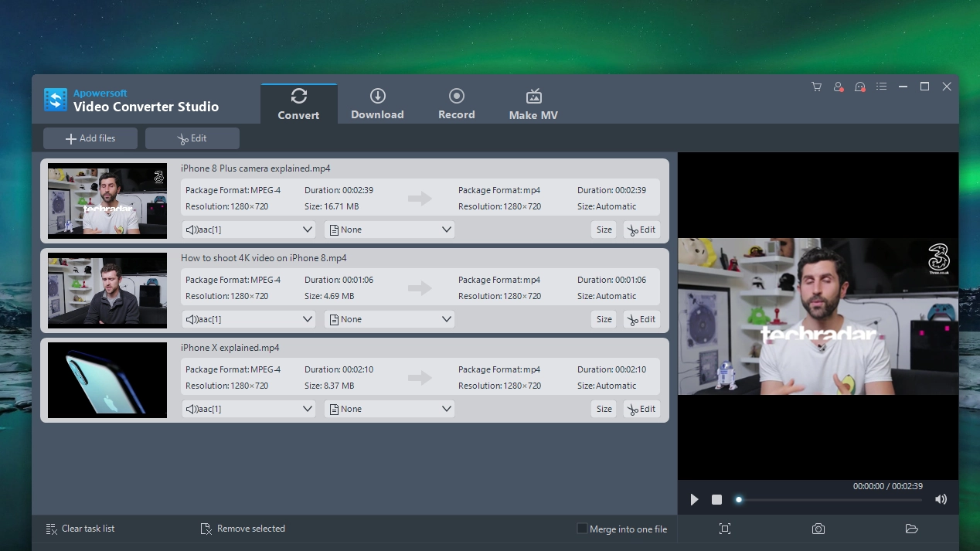Open the user account icon

pos(838,87)
